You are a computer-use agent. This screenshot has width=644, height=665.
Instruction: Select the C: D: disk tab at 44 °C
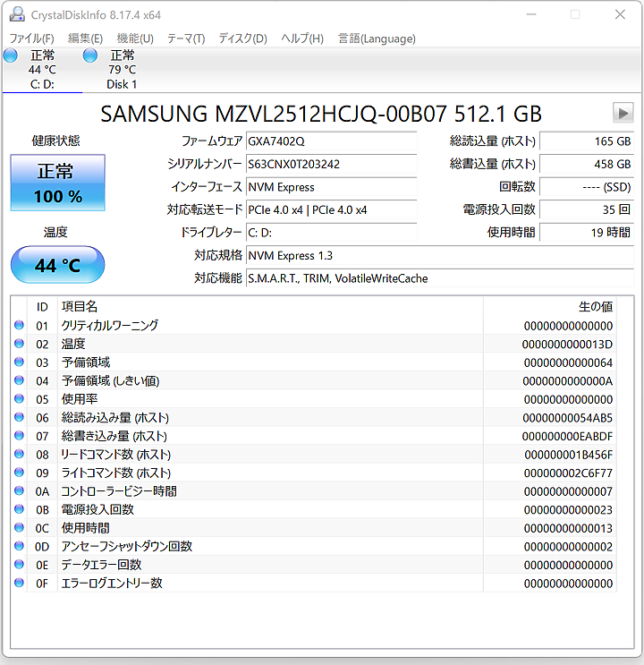point(42,70)
